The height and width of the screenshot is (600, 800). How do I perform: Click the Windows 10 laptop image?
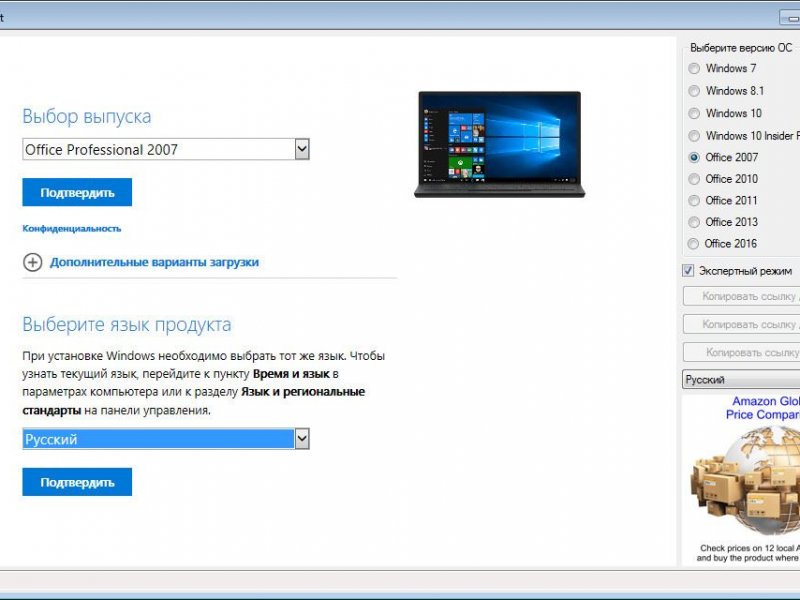point(499,144)
